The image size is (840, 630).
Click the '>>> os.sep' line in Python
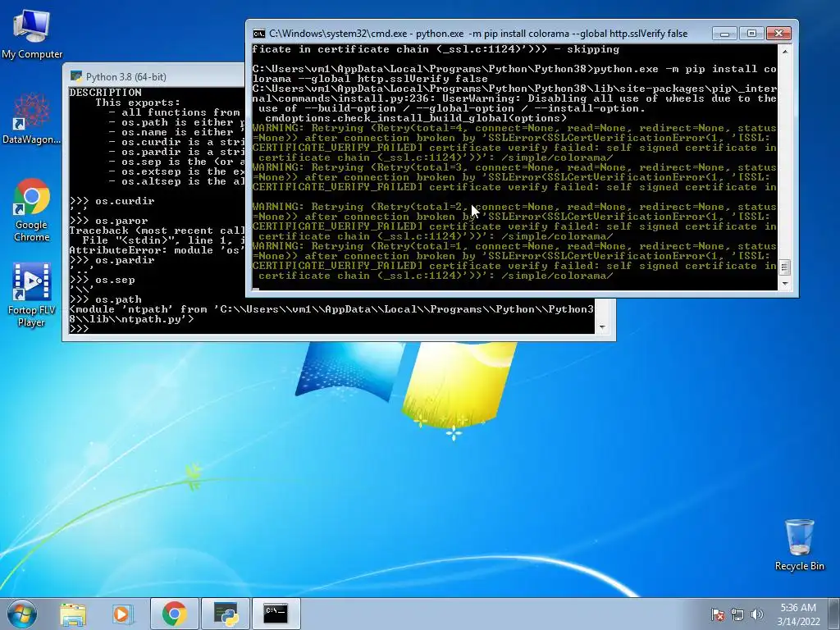[103, 280]
